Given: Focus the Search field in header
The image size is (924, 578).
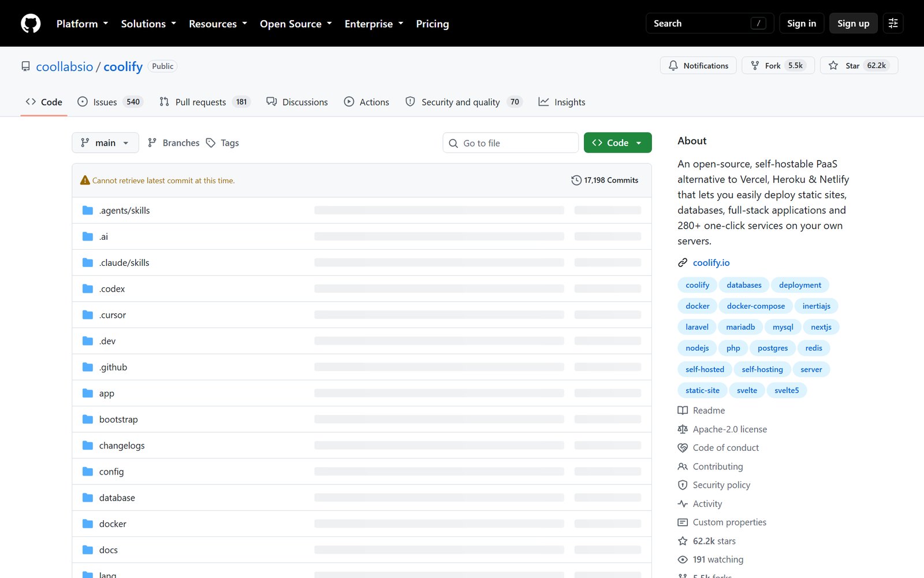Looking at the screenshot, I should click(710, 23).
